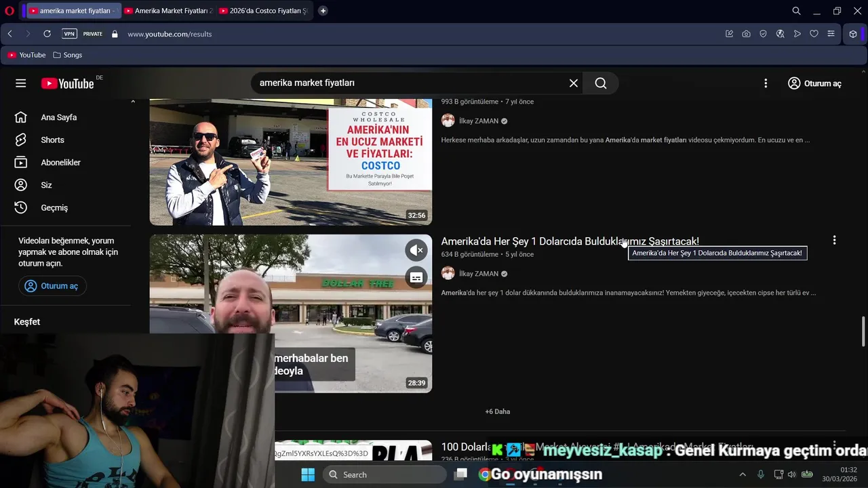Open İlkay ZAMAN channel on Costco video

pos(479,121)
